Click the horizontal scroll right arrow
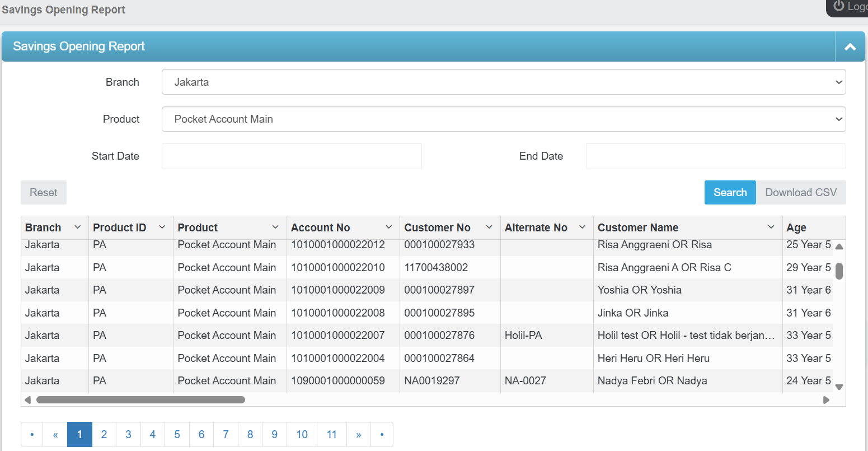868x451 pixels. pos(826,400)
